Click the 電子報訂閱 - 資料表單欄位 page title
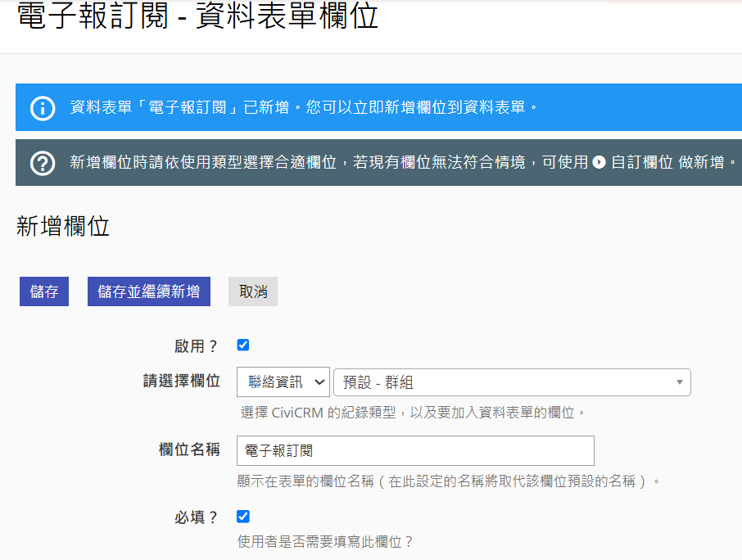 click(x=197, y=17)
